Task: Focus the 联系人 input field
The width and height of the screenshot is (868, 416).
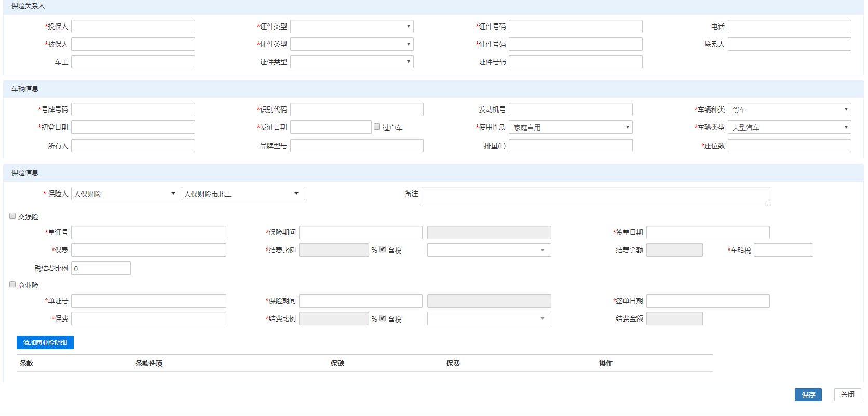Action: (x=790, y=44)
